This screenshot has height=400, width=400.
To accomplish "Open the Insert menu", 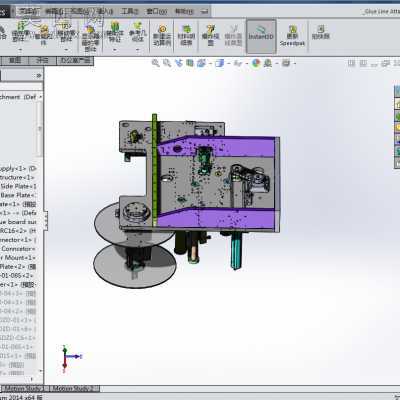I will tap(105, 12).
